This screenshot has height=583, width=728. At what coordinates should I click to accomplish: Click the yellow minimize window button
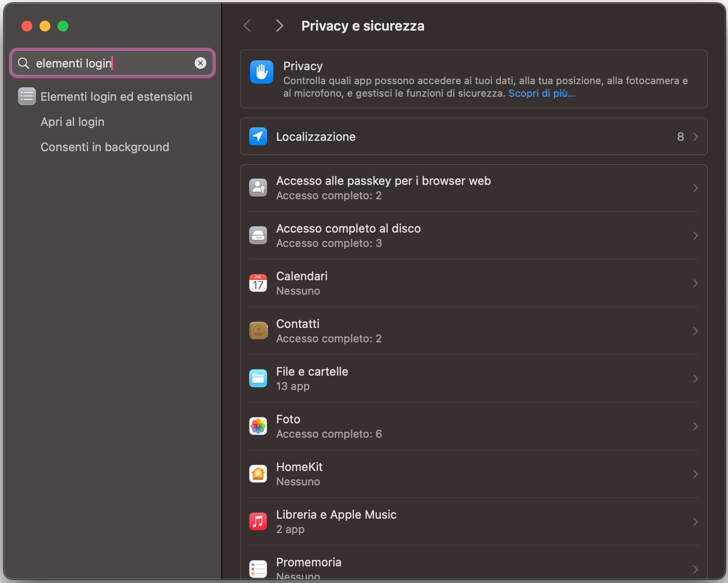45,26
